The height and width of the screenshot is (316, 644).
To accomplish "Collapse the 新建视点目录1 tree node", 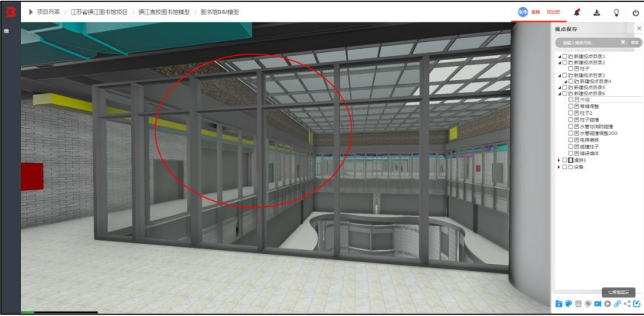I will point(559,57).
